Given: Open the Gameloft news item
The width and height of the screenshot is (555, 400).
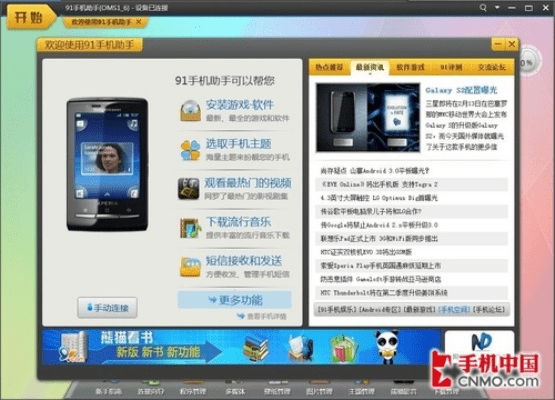Looking at the screenshot, I should pos(381,279).
